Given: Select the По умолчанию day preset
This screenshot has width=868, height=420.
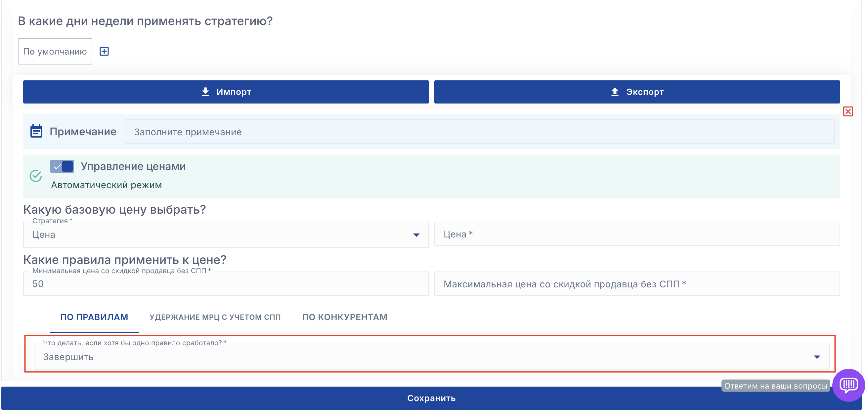Looking at the screenshot, I should [x=55, y=51].
